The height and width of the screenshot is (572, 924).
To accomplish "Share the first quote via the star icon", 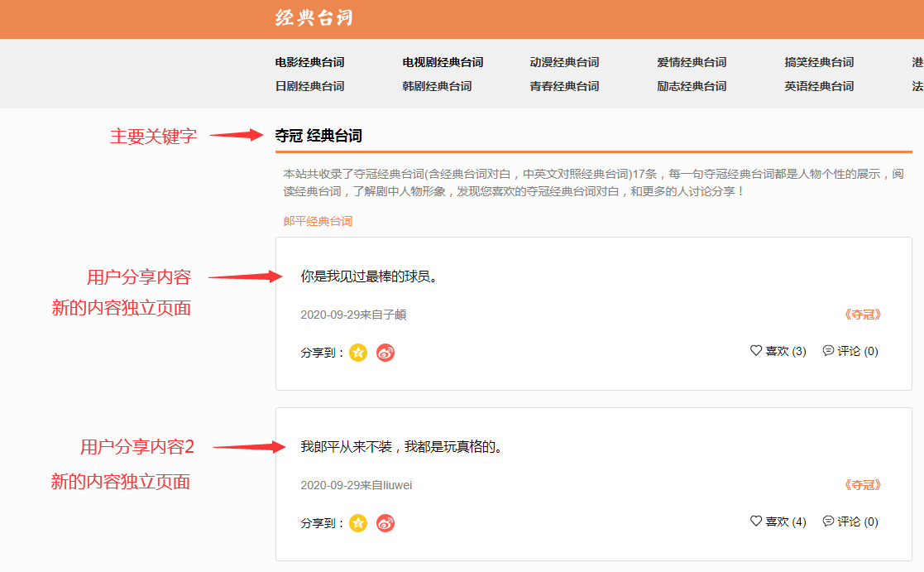I will pos(357,352).
